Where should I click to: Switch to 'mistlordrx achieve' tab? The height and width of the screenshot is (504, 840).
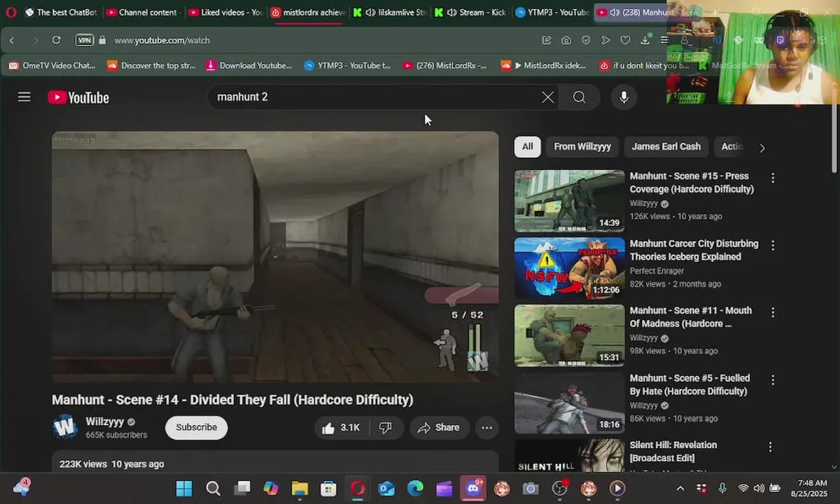(x=307, y=12)
